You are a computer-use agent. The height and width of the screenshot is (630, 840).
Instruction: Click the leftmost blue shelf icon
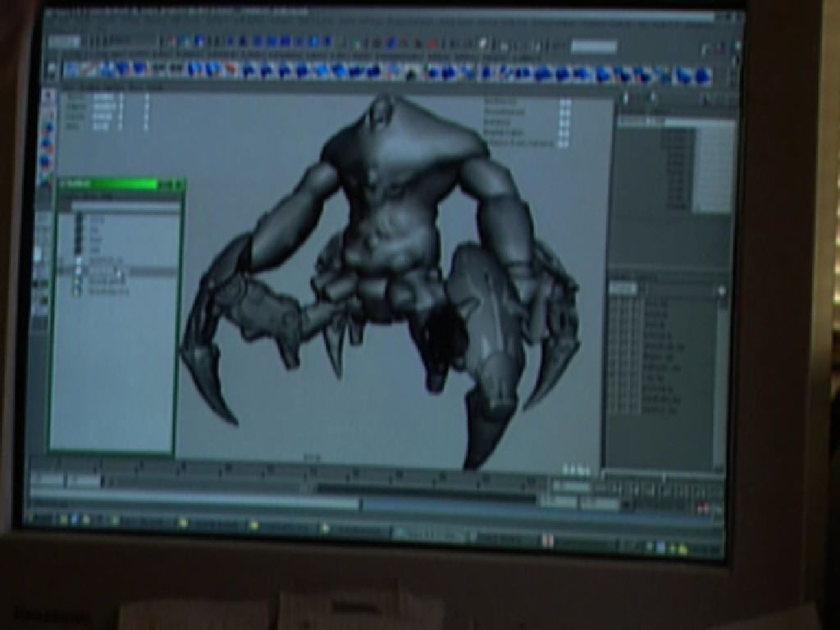pos(72,70)
